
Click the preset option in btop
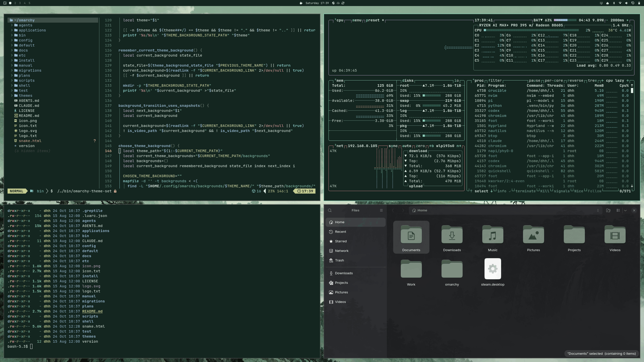[x=375, y=20]
